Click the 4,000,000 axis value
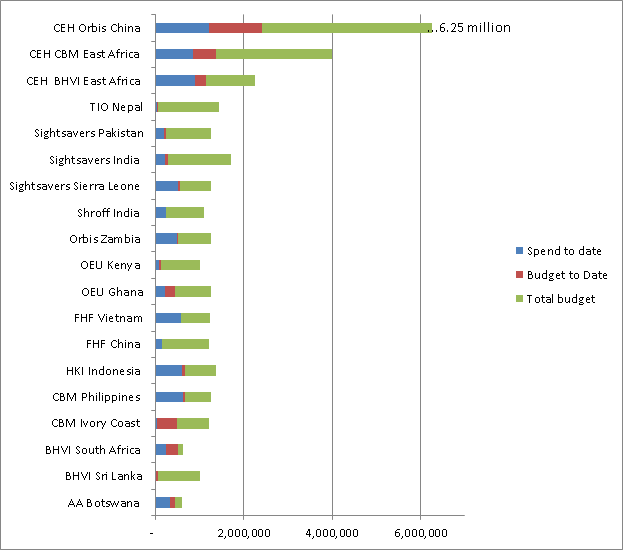The height and width of the screenshot is (550, 623). click(x=332, y=533)
